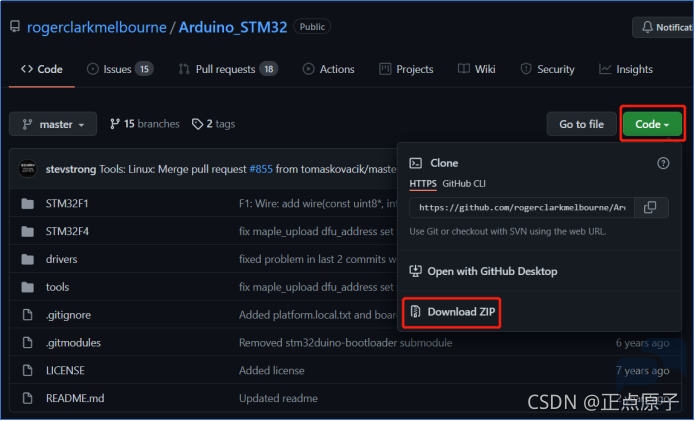Open the 2 tags icon link
The width and height of the screenshot is (695, 421).
pyautogui.click(x=197, y=124)
